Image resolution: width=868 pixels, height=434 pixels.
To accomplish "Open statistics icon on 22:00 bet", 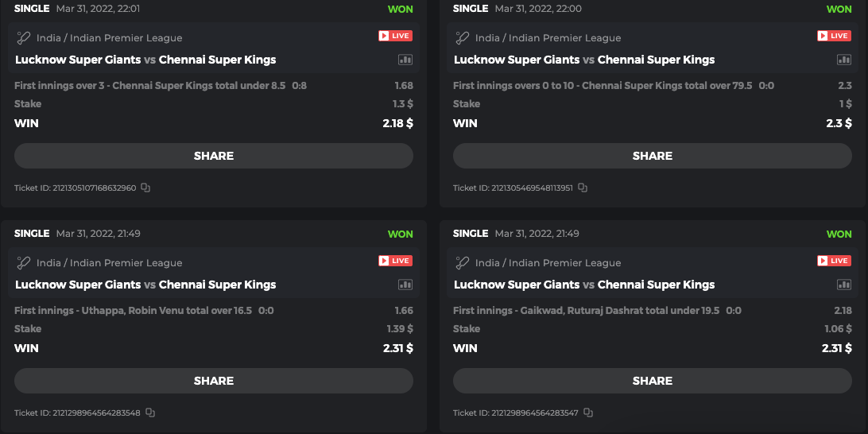I will click(x=844, y=60).
